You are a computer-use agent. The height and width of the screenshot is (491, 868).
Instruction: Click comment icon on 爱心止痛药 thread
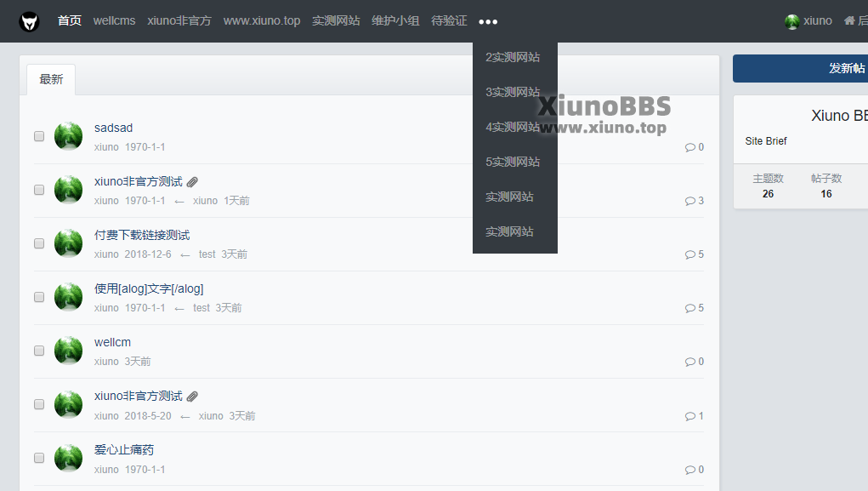point(689,470)
